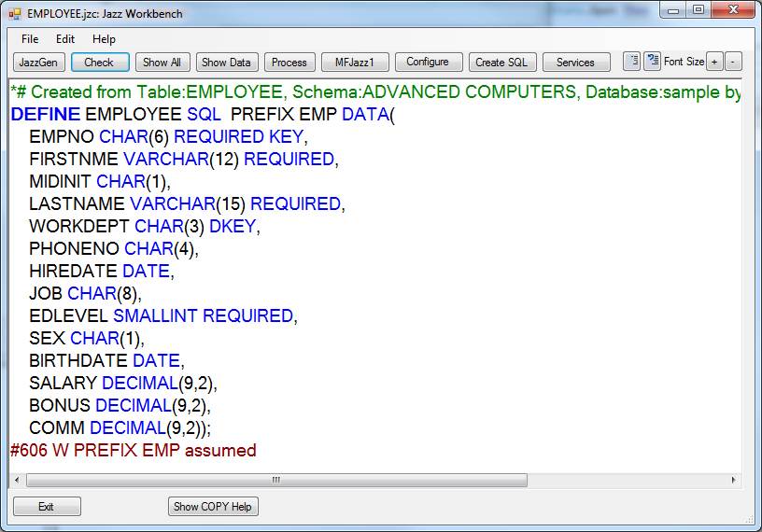Click the PREFIX EMP text in DEFINE line
The width and height of the screenshot is (762, 532).
(283, 114)
